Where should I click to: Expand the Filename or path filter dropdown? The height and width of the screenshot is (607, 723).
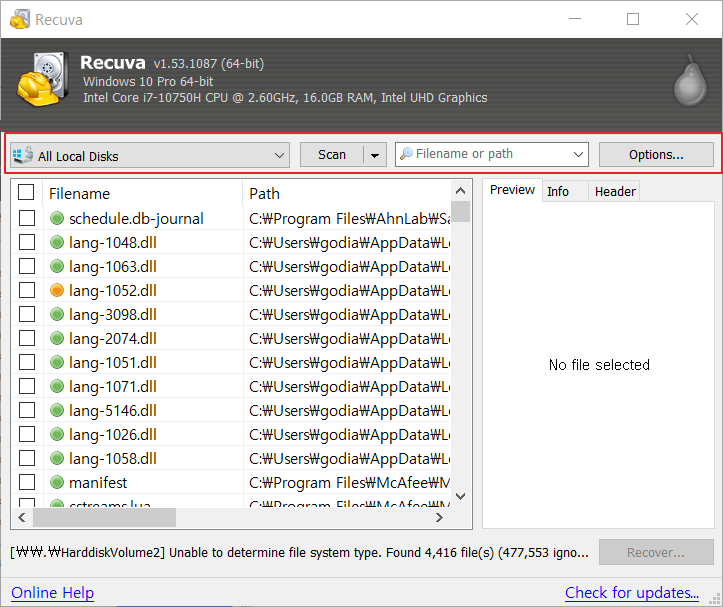coord(578,154)
